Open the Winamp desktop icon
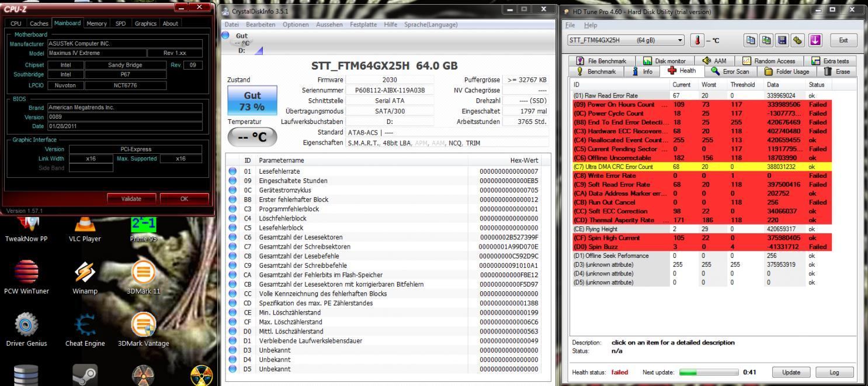 [x=85, y=278]
